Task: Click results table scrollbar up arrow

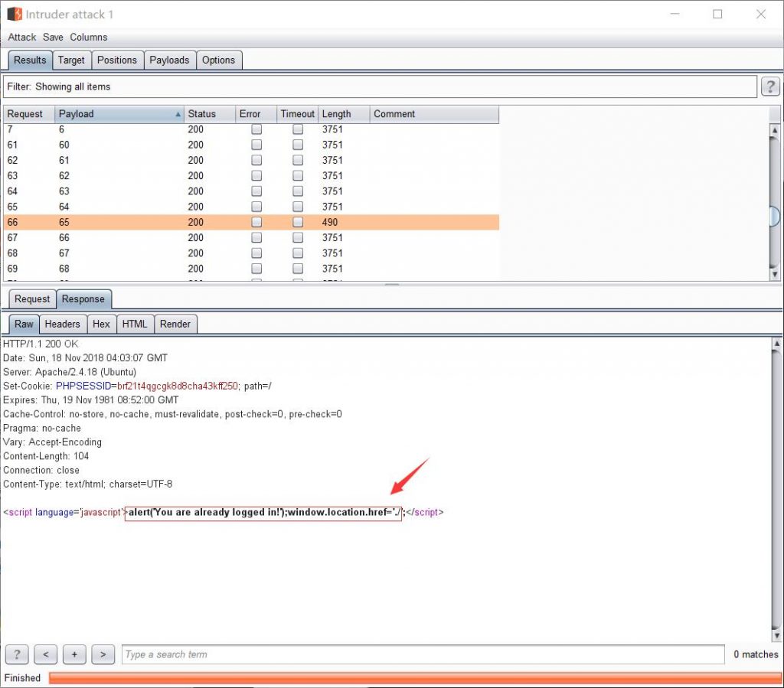Action: 775,131
